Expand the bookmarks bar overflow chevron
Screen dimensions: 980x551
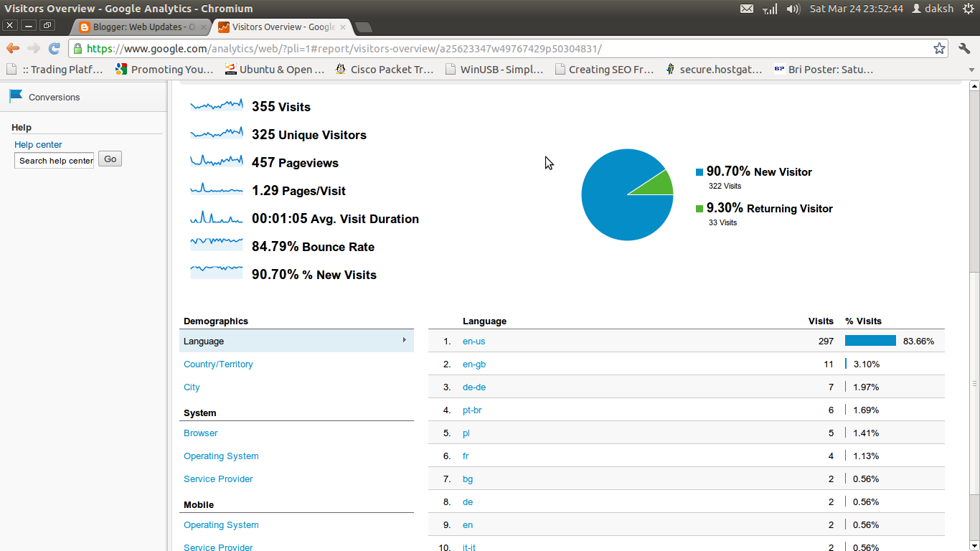coord(972,70)
